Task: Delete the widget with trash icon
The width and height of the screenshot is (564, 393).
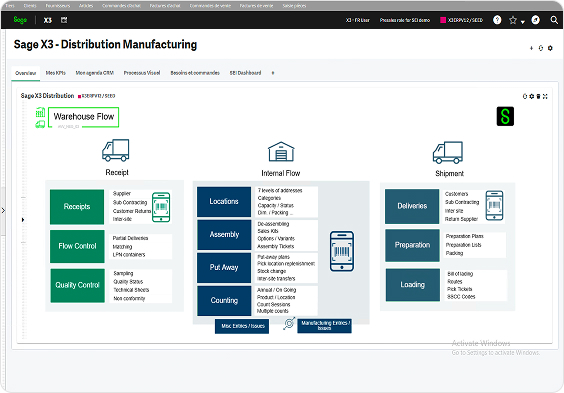Action: 538,96
